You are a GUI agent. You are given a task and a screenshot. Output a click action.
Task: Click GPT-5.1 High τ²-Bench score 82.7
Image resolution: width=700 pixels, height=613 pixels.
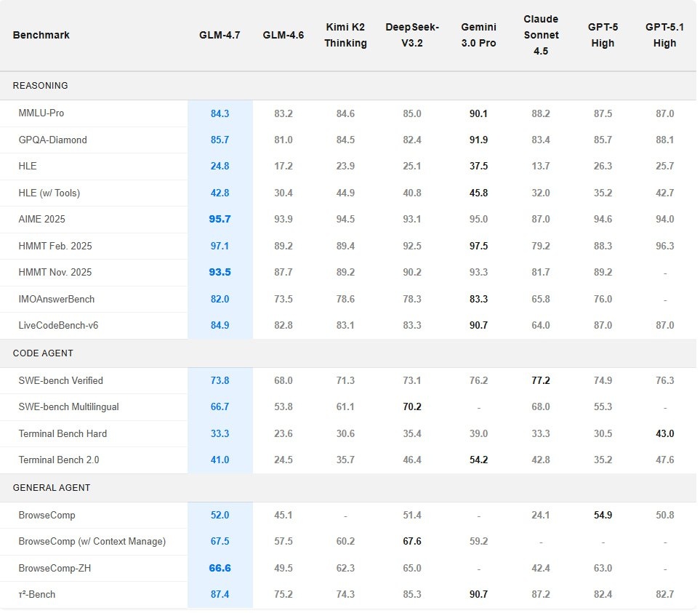click(x=664, y=594)
